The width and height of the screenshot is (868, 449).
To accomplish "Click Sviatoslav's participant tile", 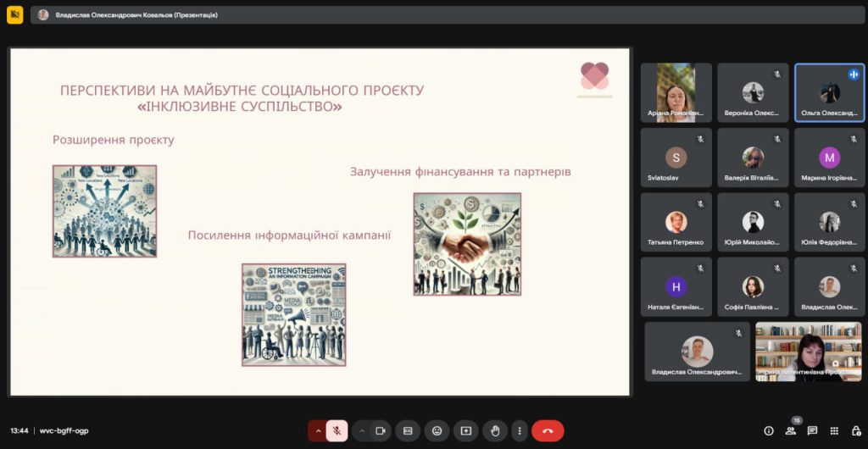I will pos(676,158).
